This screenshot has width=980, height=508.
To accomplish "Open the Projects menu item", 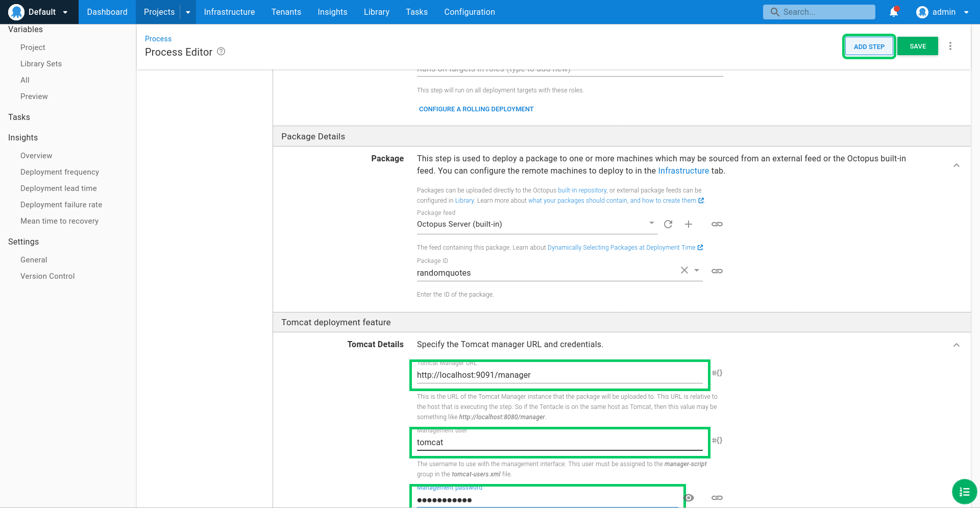I will pos(159,12).
